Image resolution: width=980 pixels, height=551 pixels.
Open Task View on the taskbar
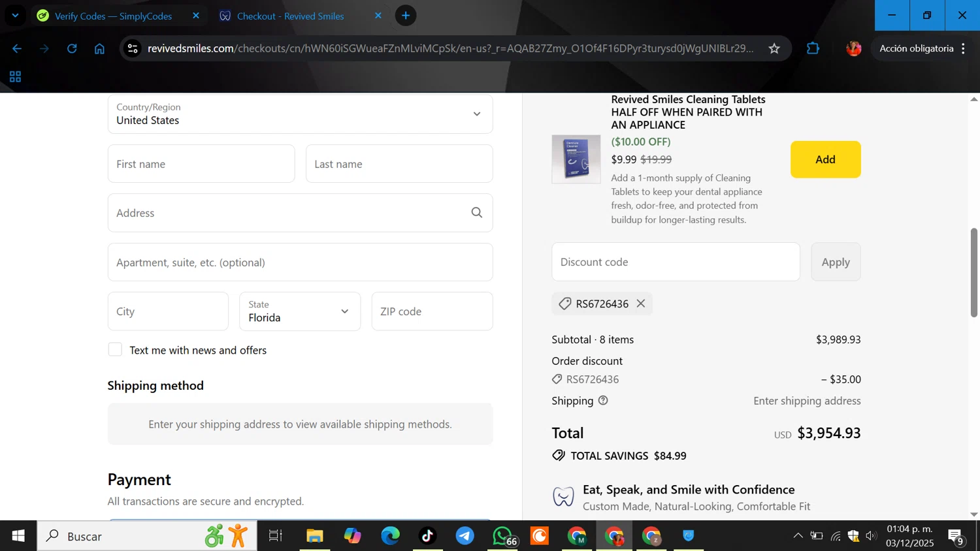click(276, 536)
